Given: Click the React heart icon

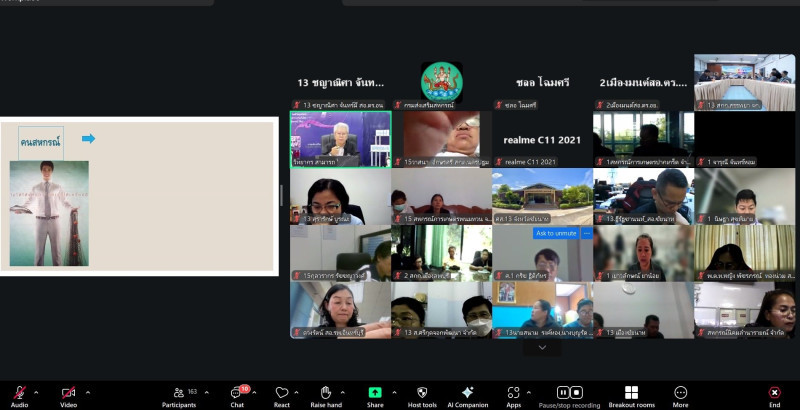Looking at the screenshot, I should point(282,393).
